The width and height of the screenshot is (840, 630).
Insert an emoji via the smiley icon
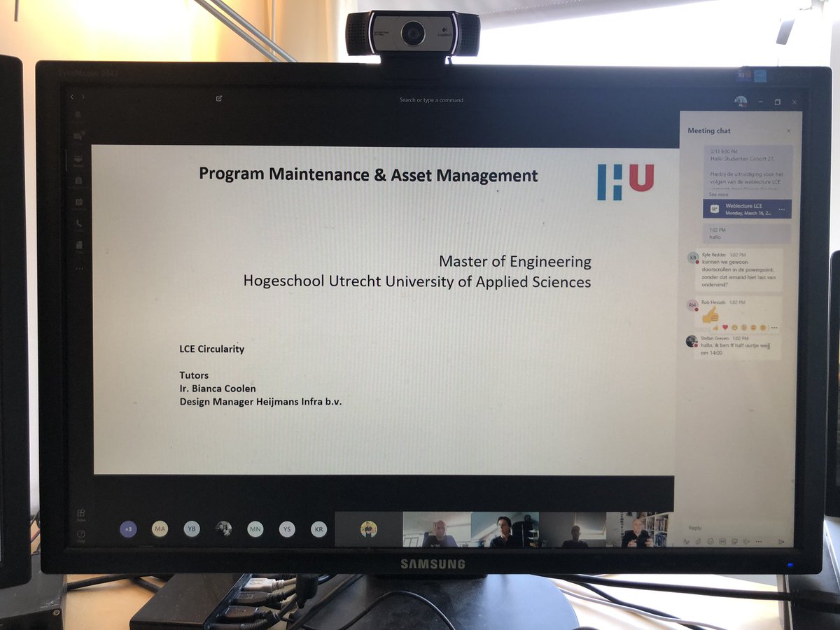point(710,541)
